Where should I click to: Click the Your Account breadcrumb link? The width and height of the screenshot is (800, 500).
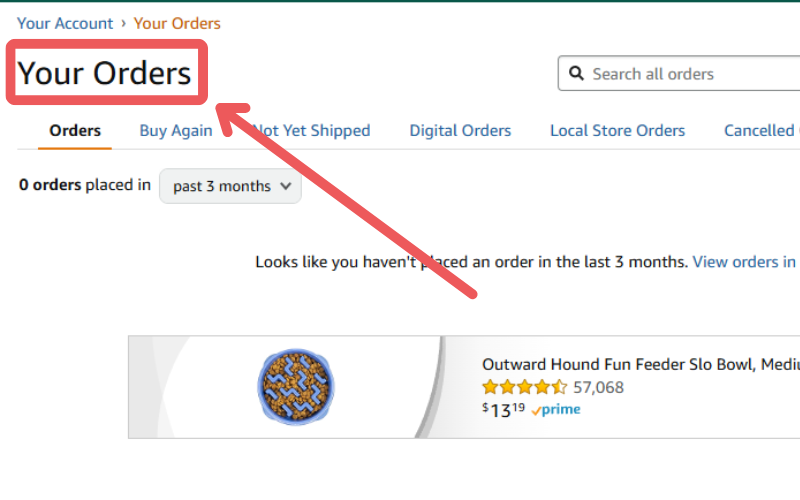pyautogui.click(x=65, y=23)
